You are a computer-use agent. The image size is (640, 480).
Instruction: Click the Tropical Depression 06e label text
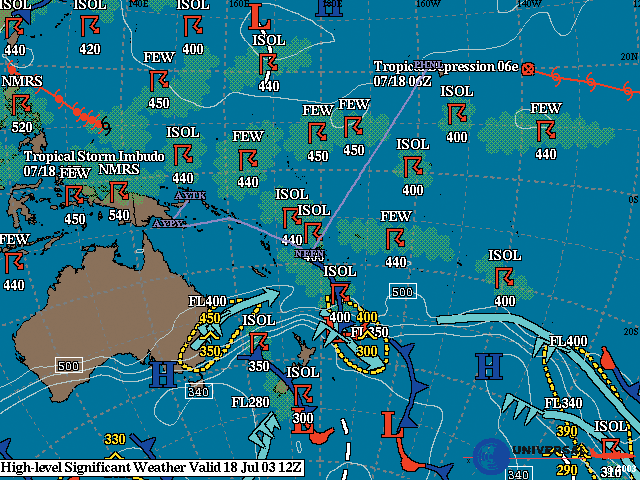pyautogui.click(x=445, y=66)
